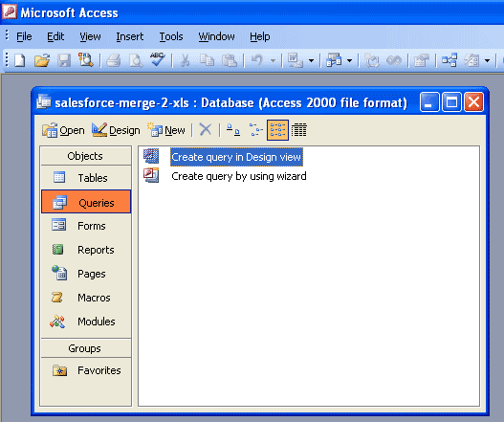Image resolution: width=504 pixels, height=422 pixels.
Task: Click the Design button in database window
Action: pyautogui.click(x=116, y=130)
